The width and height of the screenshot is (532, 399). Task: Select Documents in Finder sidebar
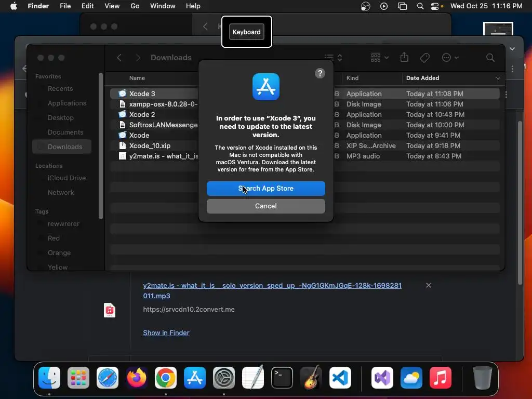[65, 132]
